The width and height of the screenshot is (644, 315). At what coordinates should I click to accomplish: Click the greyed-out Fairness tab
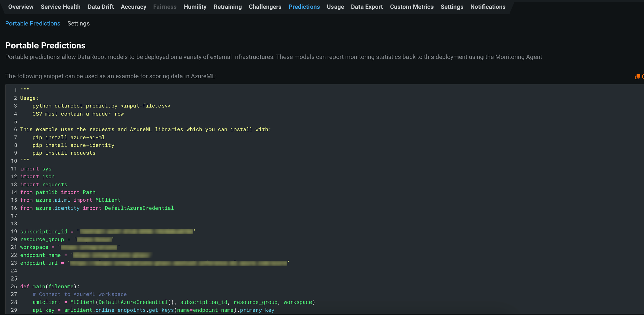(165, 7)
